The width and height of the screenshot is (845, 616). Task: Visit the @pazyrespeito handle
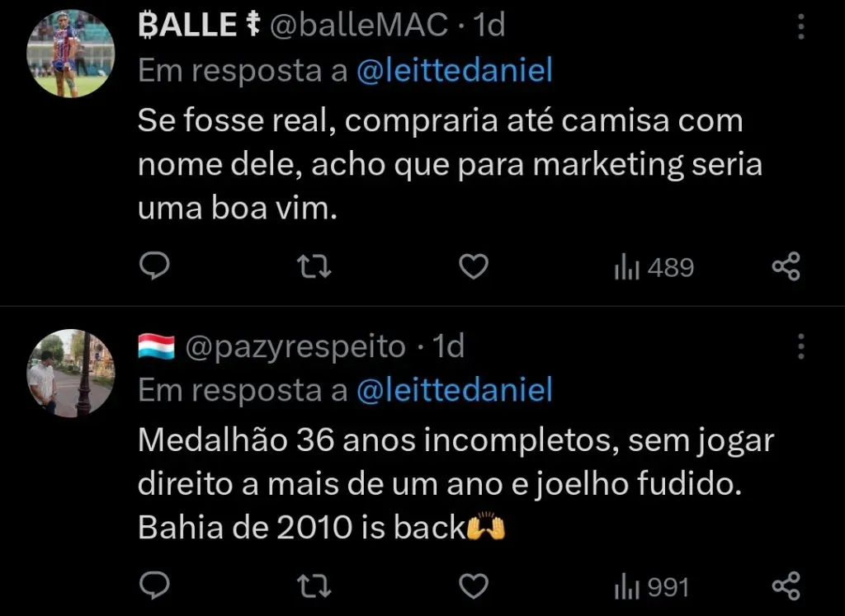(x=295, y=347)
